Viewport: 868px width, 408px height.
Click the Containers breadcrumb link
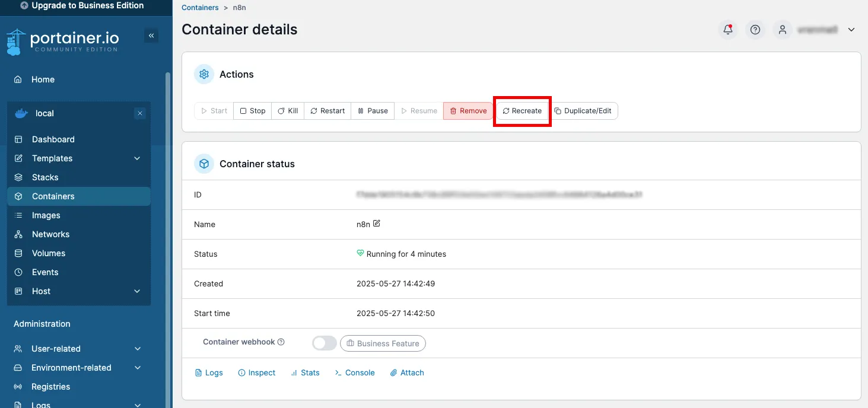[x=200, y=8]
